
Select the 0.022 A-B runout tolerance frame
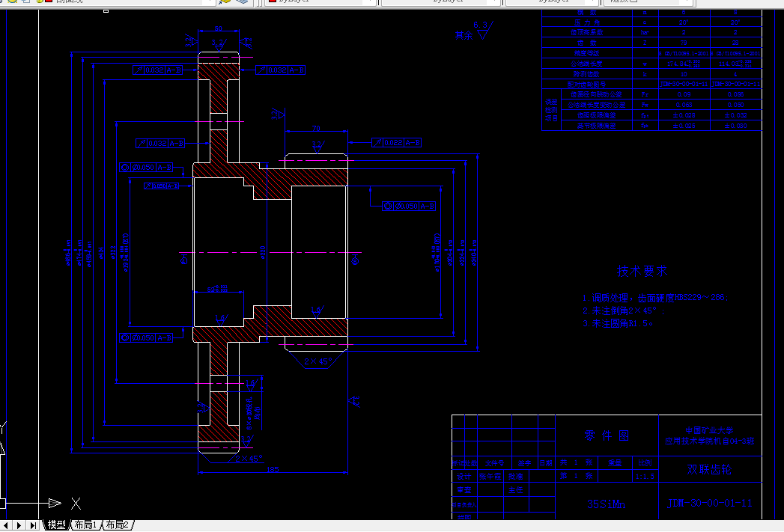tap(396, 143)
